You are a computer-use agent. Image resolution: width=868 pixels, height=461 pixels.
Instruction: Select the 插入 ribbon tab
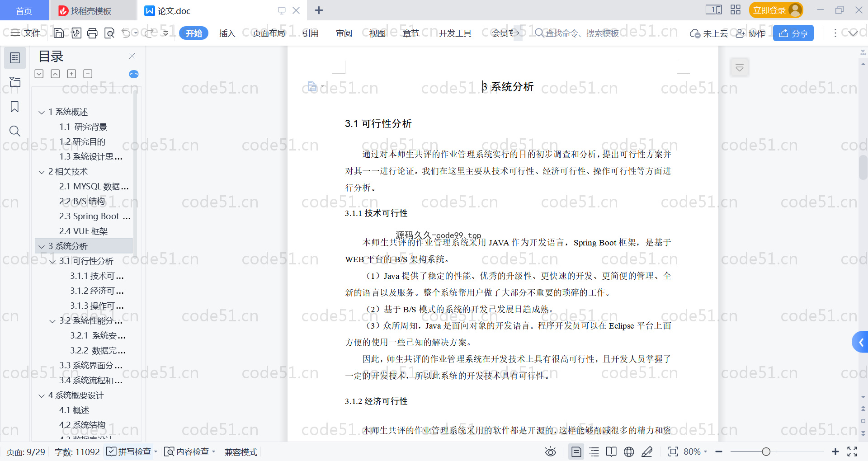click(227, 33)
